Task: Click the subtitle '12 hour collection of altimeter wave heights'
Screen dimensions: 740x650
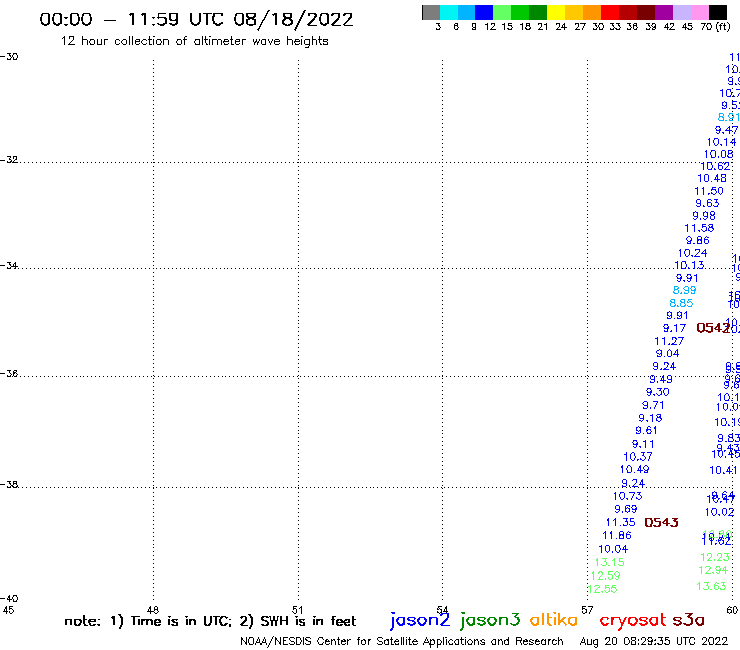Action: pos(194,41)
